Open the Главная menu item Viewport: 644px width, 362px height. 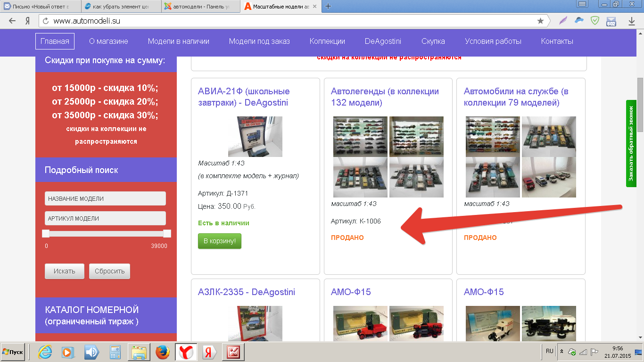pos(55,41)
